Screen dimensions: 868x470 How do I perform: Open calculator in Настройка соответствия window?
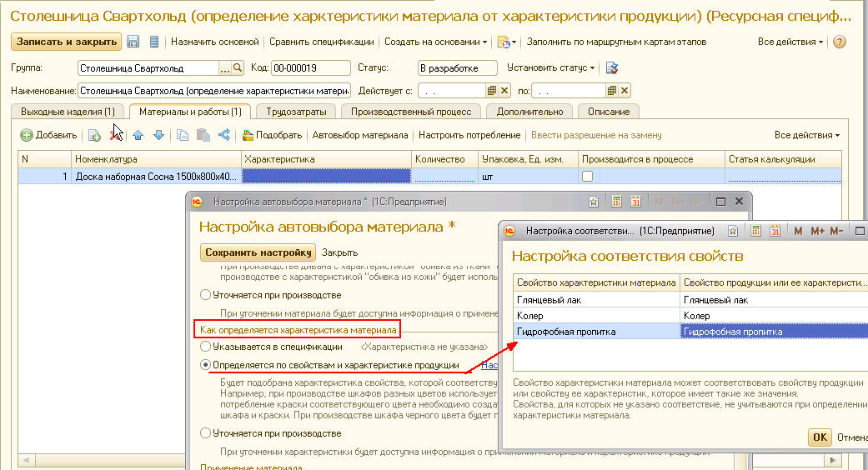click(x=755, y=231)
